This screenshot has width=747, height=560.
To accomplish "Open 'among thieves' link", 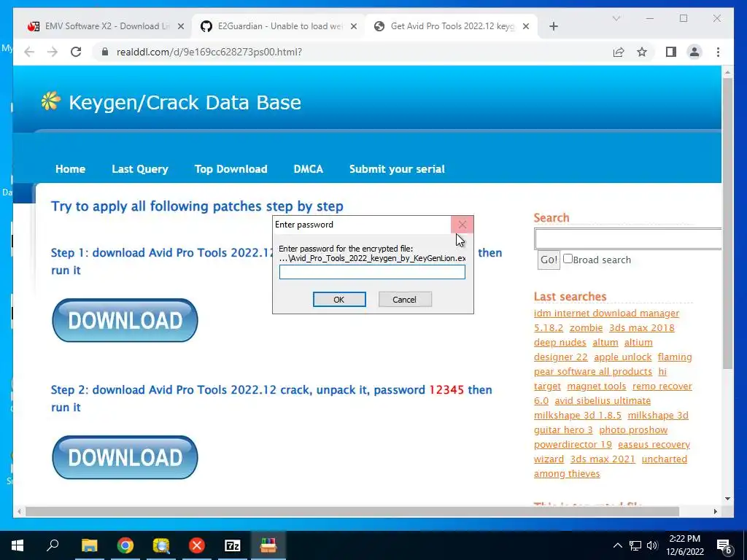I will (567, 474).
